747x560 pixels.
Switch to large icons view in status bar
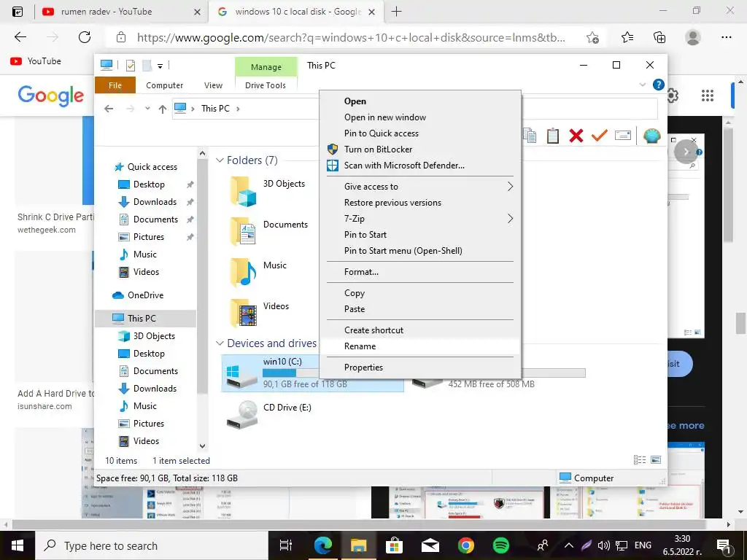point(656,460)
